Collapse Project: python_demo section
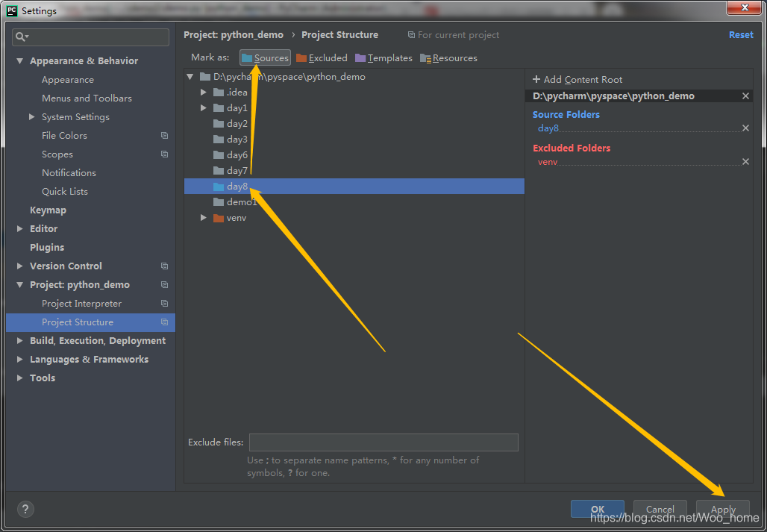Screen dimensions: 767x532 click(x=19, y=284)
